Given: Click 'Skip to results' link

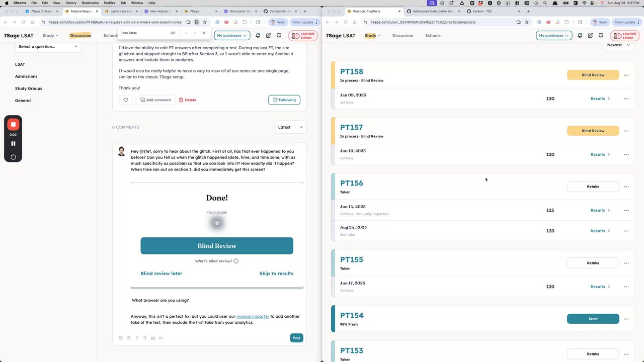Looking at the screenshot, I should 276,274.
